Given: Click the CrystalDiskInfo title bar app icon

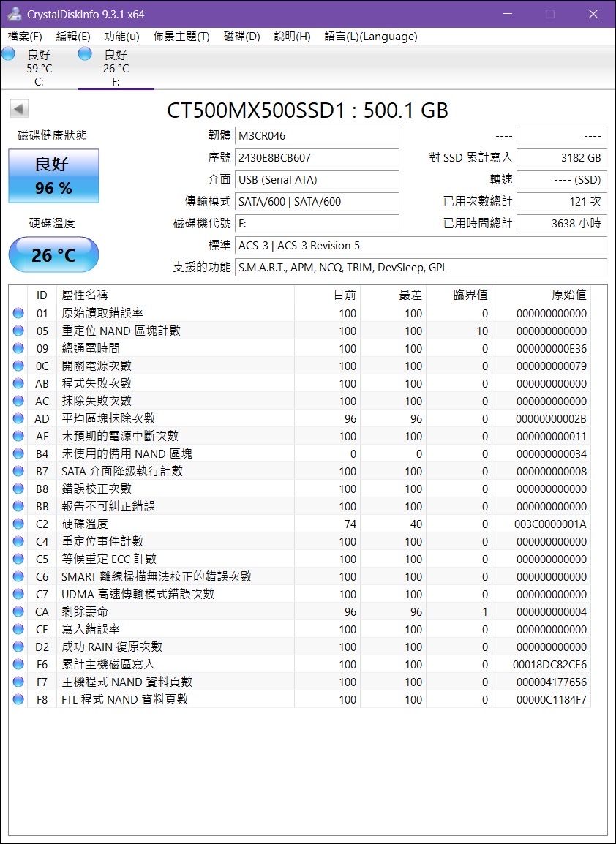Looking at the screenshot, I should pos(14,14).
